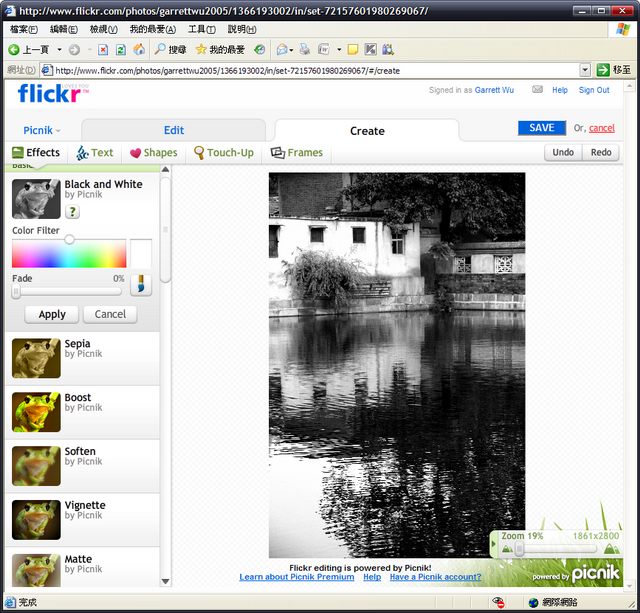Viewport: 640px width, 613px height.
Task: Select the effect paintbrush icon
Action: click(x=141, y=285)
